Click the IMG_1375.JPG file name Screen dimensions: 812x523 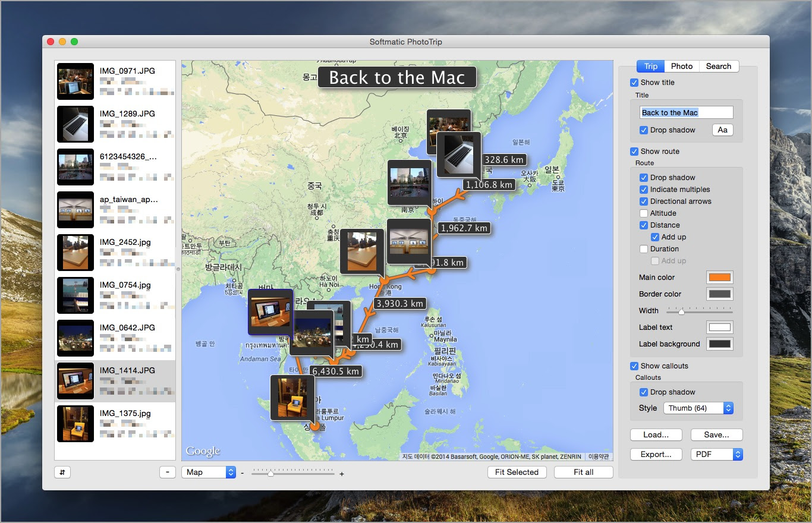125,413
